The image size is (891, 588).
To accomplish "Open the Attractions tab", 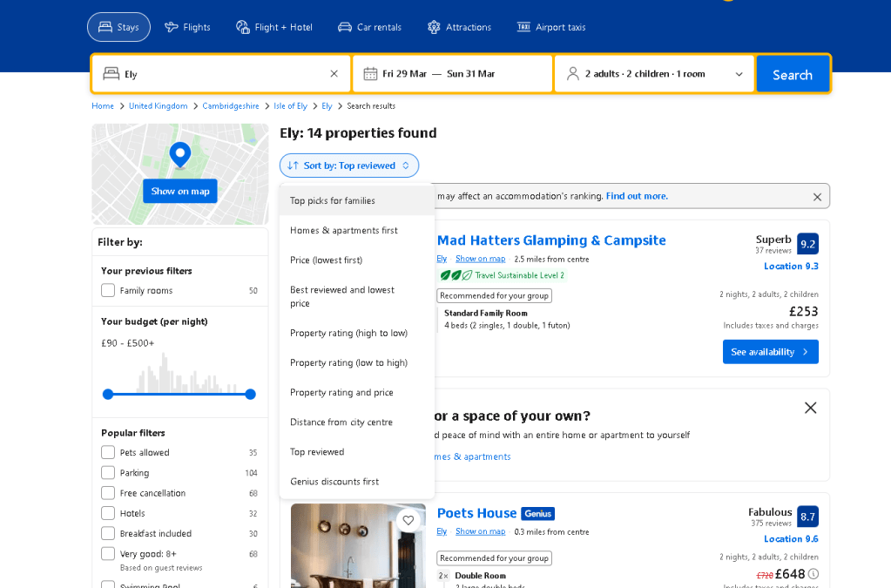I will [x=459, y=27].
